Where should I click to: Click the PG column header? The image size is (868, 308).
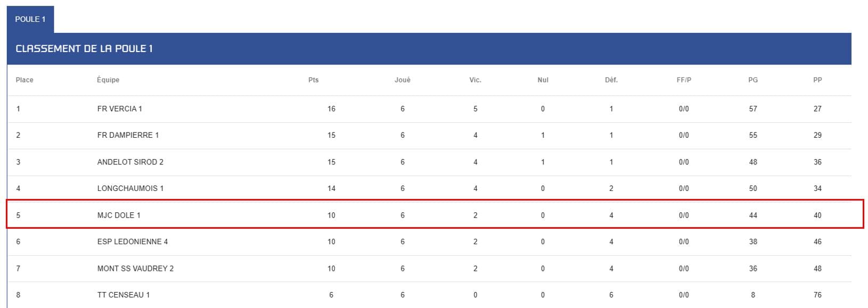[x=753, y=80]
